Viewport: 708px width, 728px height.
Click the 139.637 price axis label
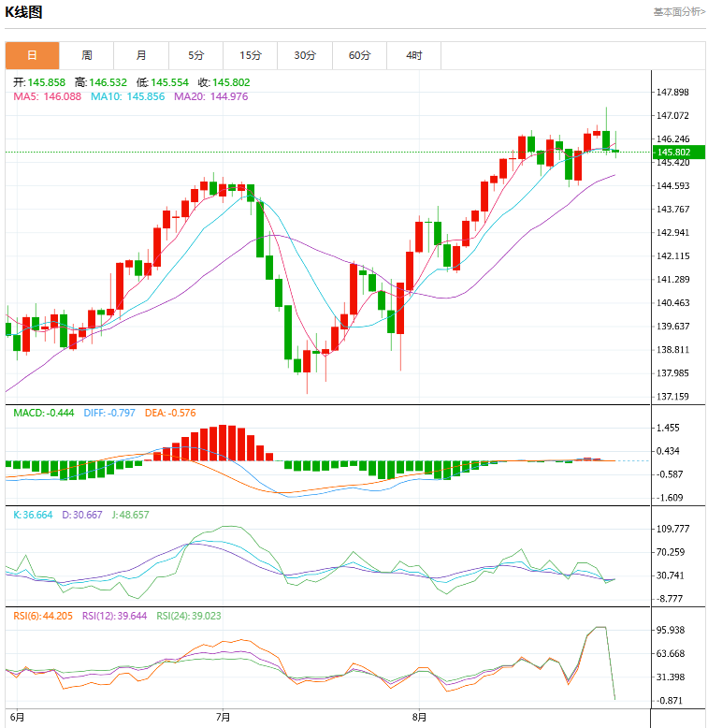tap(672, 326)
